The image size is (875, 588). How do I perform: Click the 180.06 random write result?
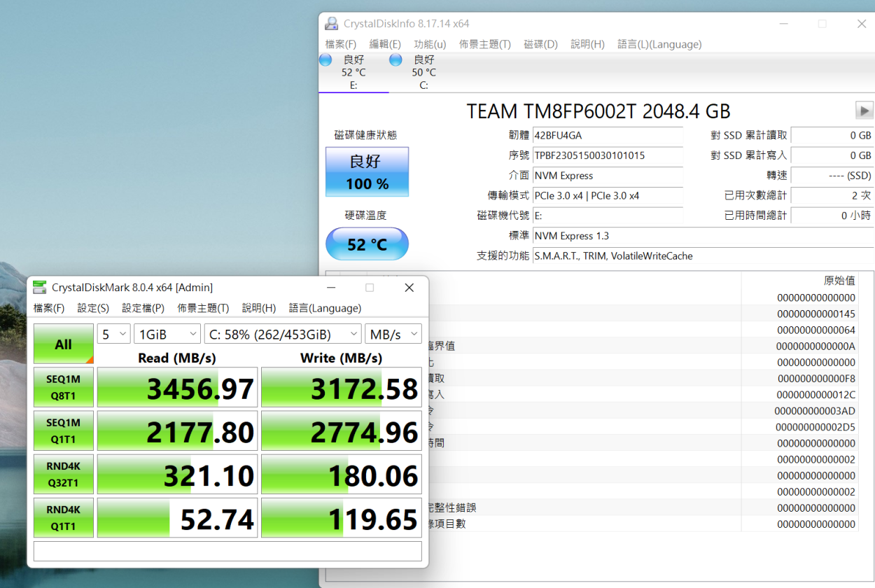342,475
